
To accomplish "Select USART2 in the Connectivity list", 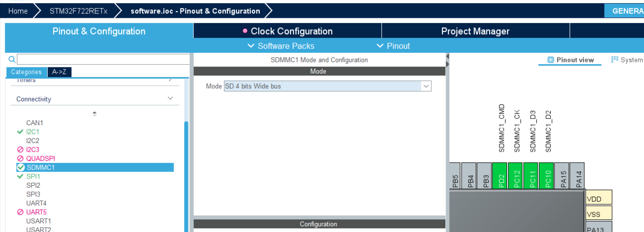I will [39, 229].
